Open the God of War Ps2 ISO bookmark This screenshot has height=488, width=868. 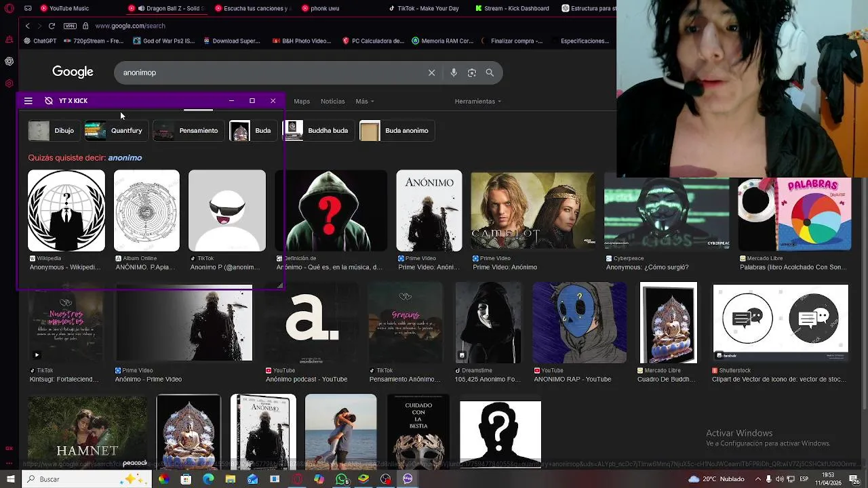pos(165,41)
